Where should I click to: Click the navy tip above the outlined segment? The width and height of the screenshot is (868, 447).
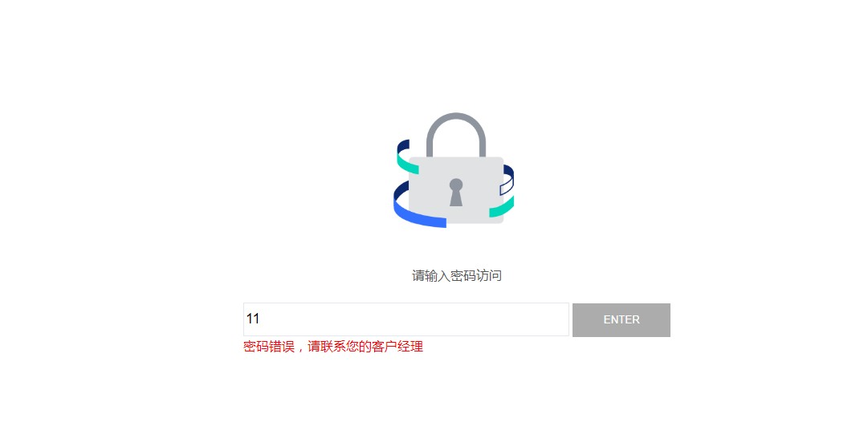tap(509, 170)
